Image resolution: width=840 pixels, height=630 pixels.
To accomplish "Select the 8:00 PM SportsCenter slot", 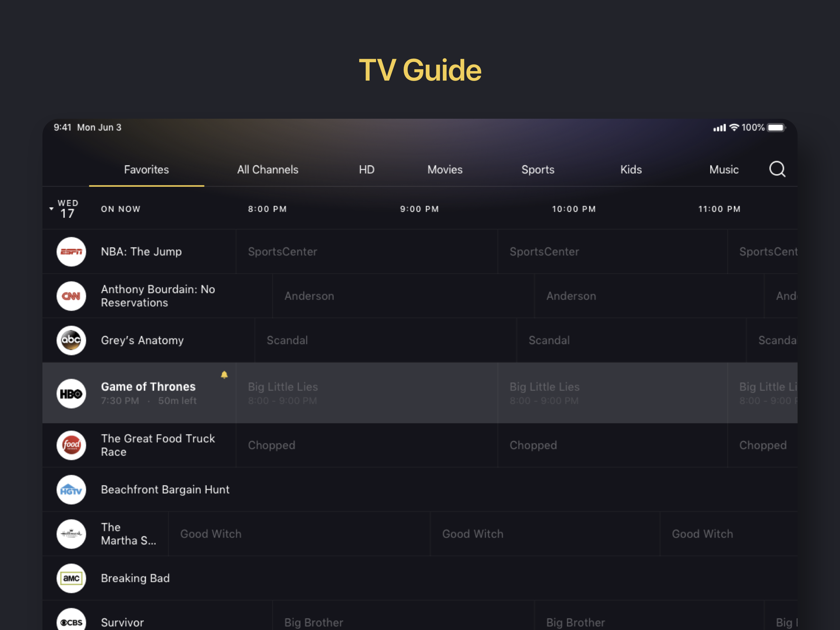I will (x=367, y=252).
